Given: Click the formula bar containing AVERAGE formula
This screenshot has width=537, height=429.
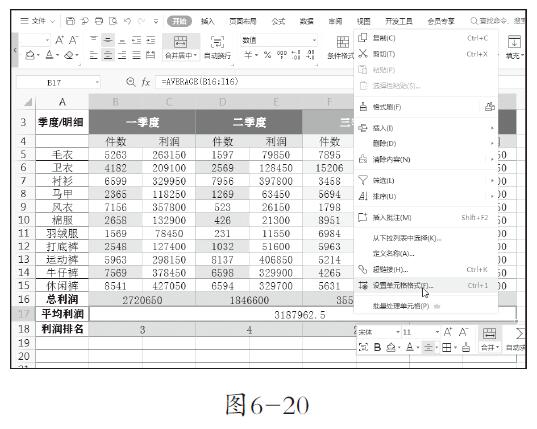Looking at the screenshot, I should 255,82.
